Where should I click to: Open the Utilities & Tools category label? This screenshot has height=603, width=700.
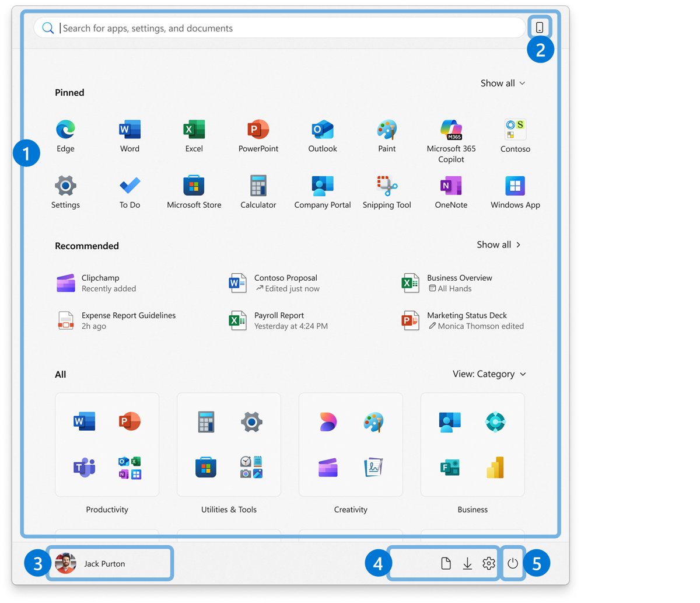pyautogui.click(x=229, y=510)
